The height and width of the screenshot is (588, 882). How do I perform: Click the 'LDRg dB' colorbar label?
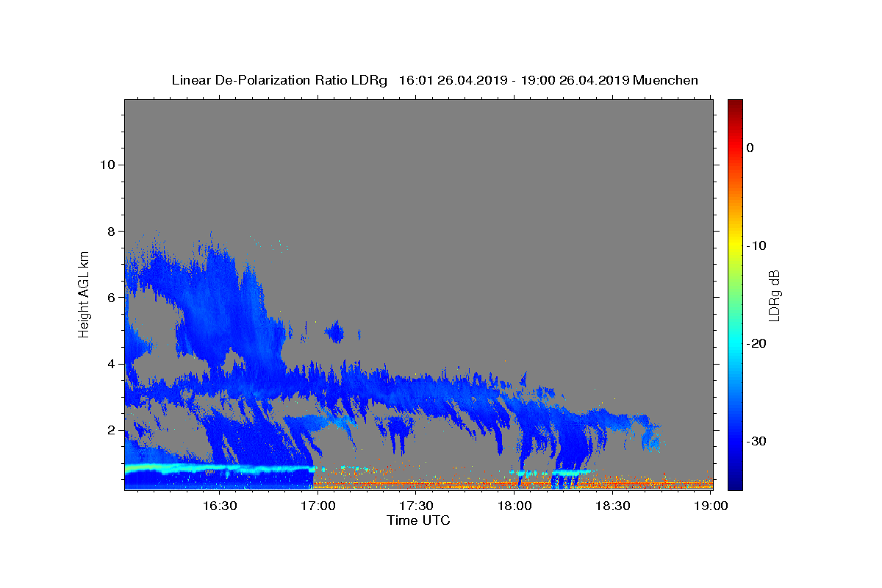774,295
